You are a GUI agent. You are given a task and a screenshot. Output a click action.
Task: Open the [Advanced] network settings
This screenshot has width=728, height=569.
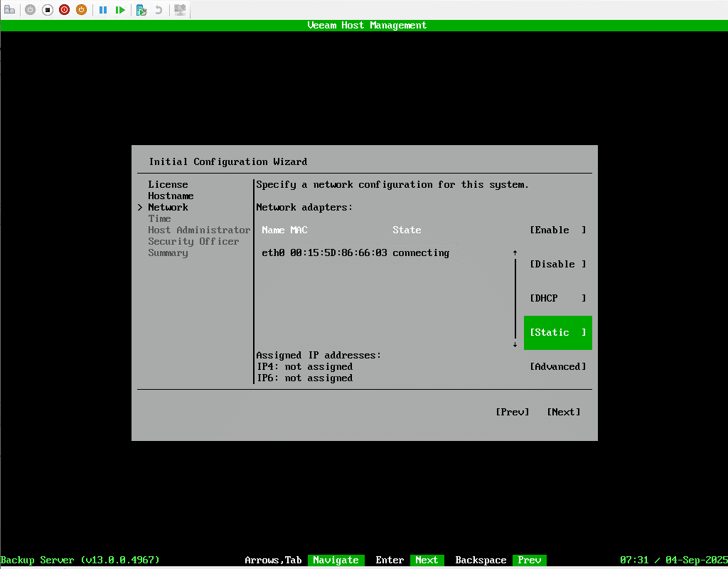557,366
